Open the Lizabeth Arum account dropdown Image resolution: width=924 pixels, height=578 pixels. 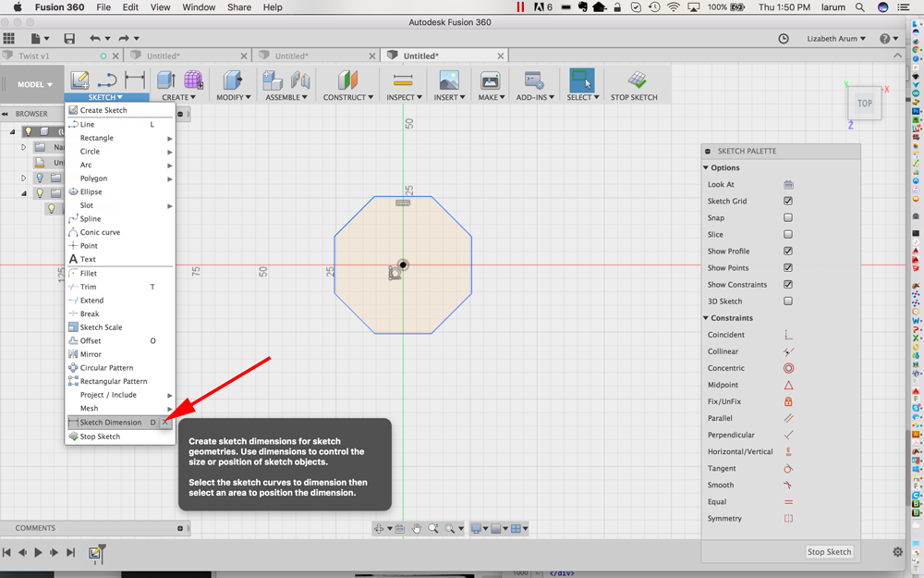click(x=836, y=38)
